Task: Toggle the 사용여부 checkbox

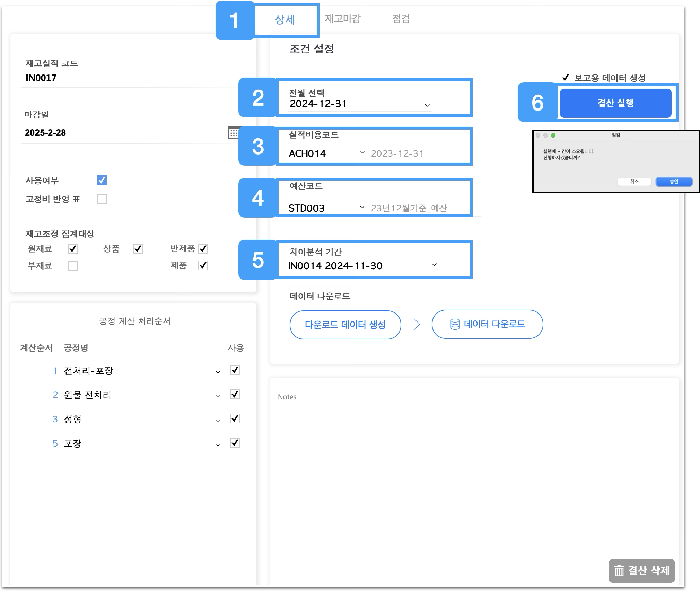Action: 102,180
